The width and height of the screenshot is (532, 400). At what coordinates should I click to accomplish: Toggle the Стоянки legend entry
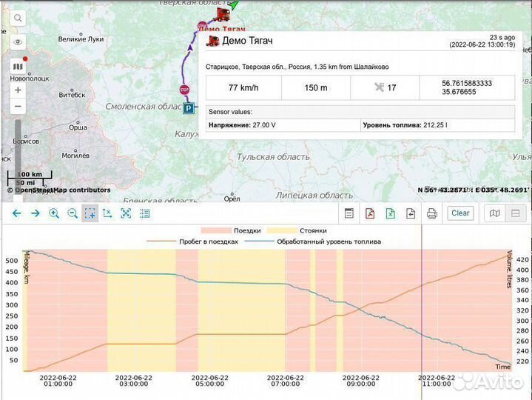[297, 230]
